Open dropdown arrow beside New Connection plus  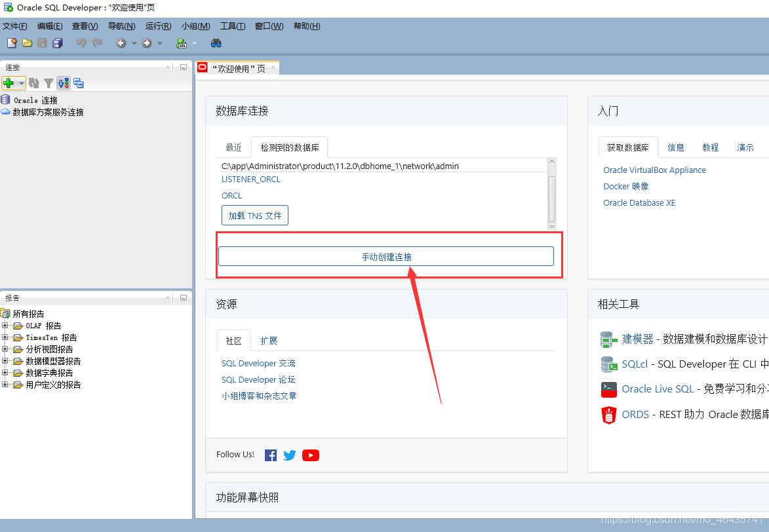tap(21, 83)
